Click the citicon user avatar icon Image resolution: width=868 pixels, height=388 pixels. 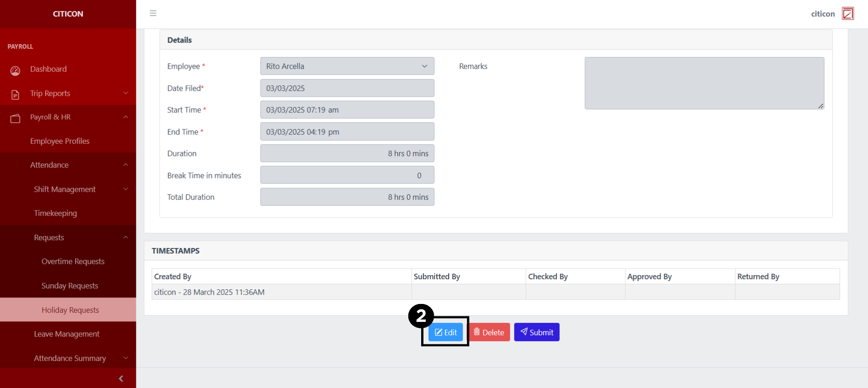(x=847, y=14)
